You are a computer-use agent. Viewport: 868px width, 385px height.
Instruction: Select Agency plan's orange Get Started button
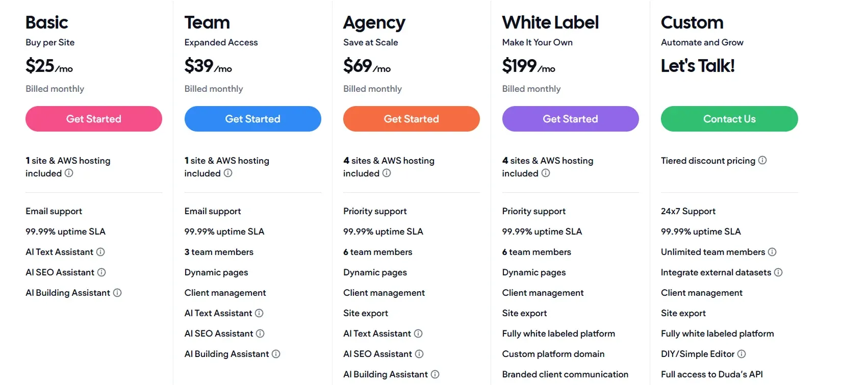[412, 119]
